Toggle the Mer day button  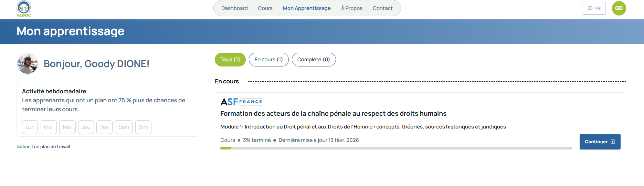67,127
